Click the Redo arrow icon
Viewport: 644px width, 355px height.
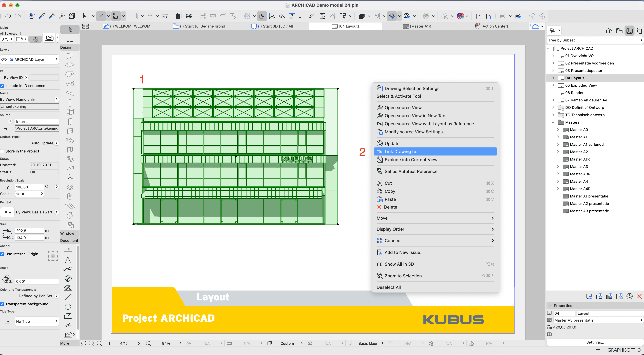[18, 16]
